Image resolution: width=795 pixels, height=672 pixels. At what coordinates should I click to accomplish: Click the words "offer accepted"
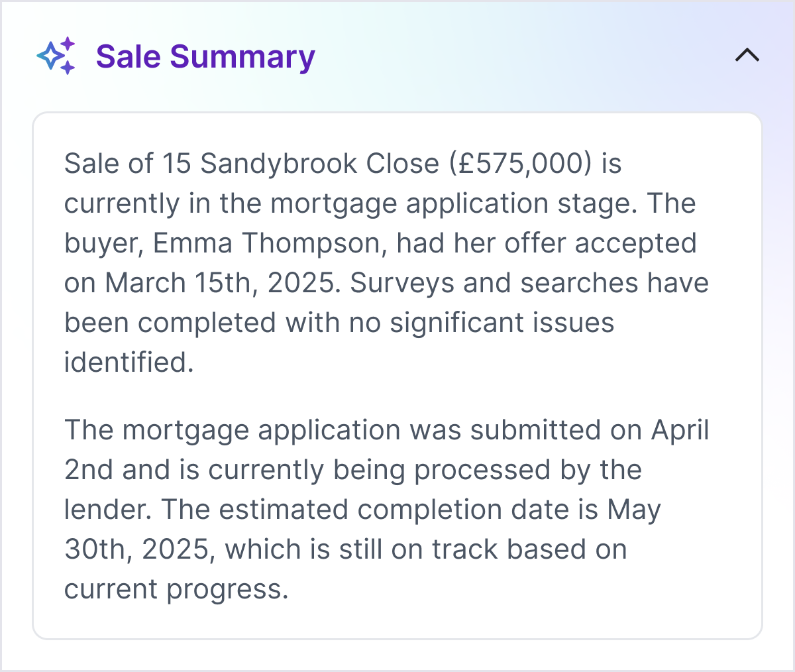pos(600,243)
